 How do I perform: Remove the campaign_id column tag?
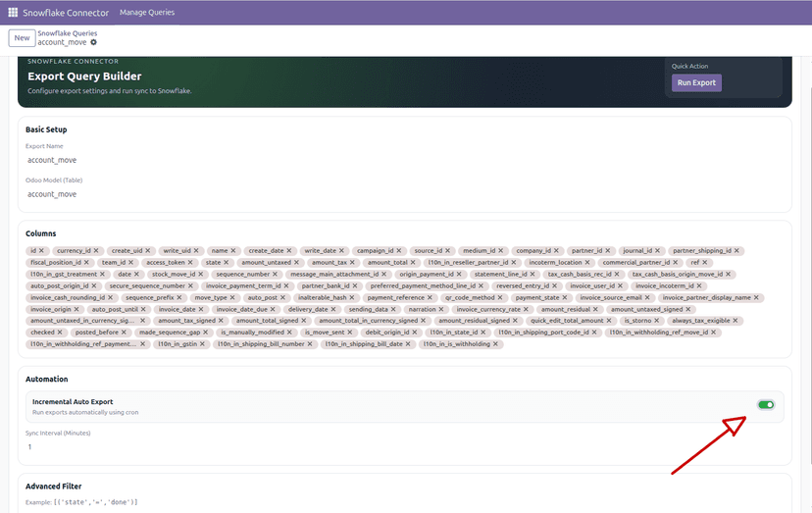(399, 251)
